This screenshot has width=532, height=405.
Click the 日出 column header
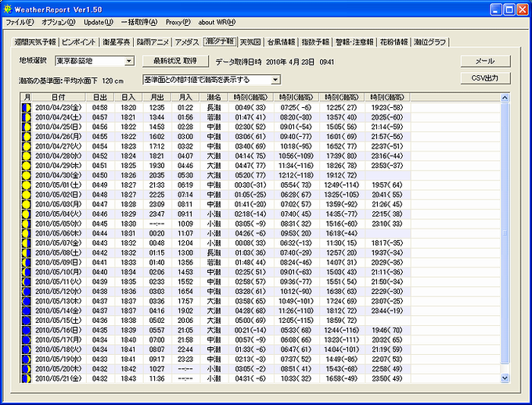pos(100,98)
